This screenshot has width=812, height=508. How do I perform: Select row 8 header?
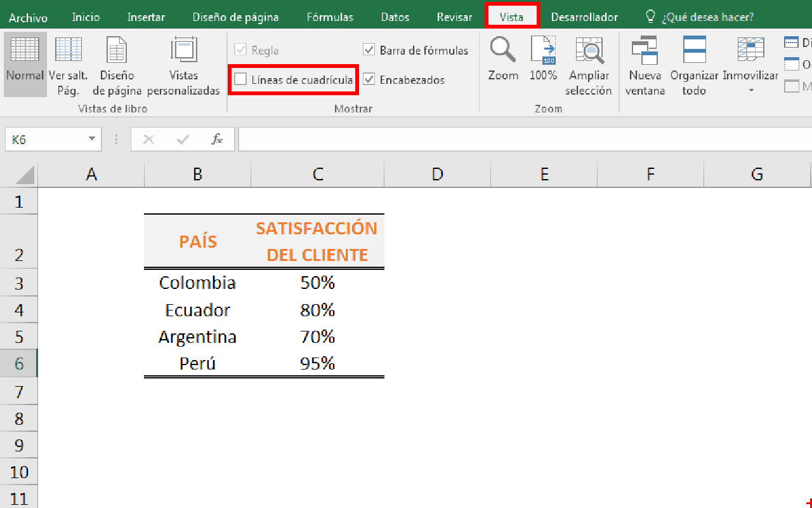(18, 418)
